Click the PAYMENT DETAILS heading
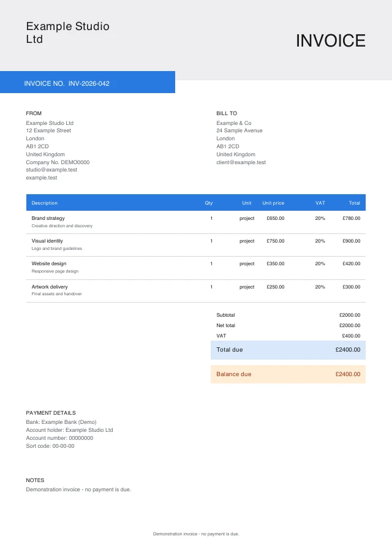 pyautogui.click(x=51, y=413)
